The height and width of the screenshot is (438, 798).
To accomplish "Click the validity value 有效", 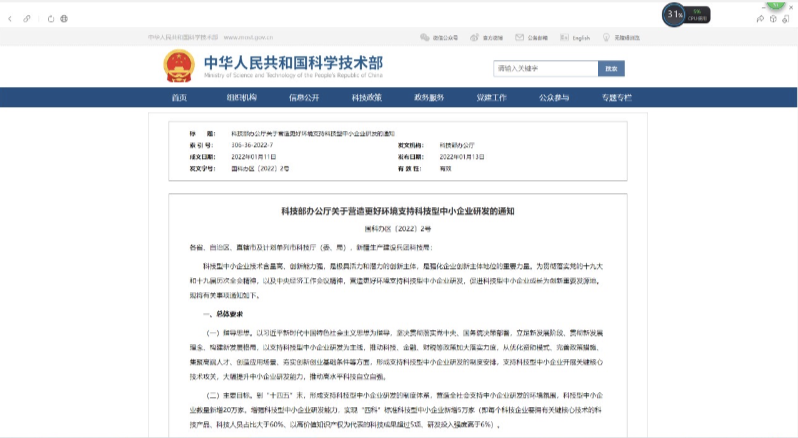I will (x=445, y=169).
